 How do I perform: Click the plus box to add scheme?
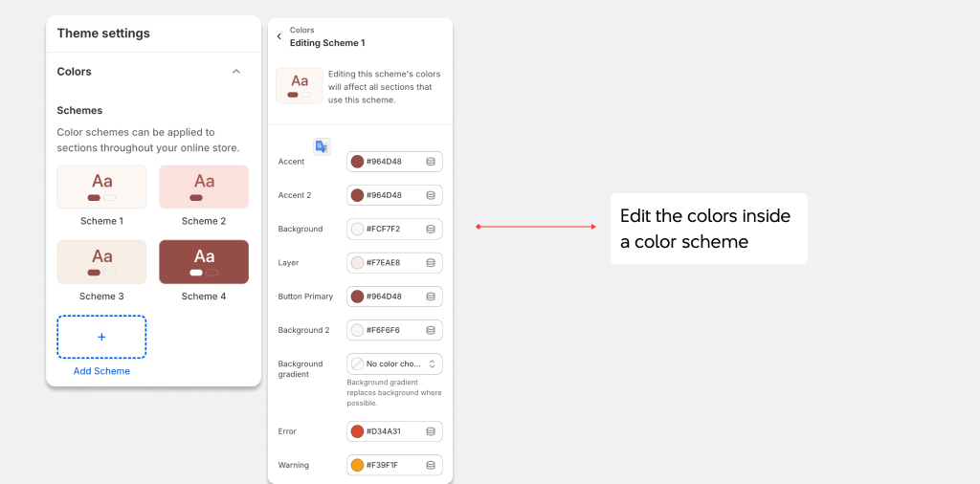tap(101, 338)
